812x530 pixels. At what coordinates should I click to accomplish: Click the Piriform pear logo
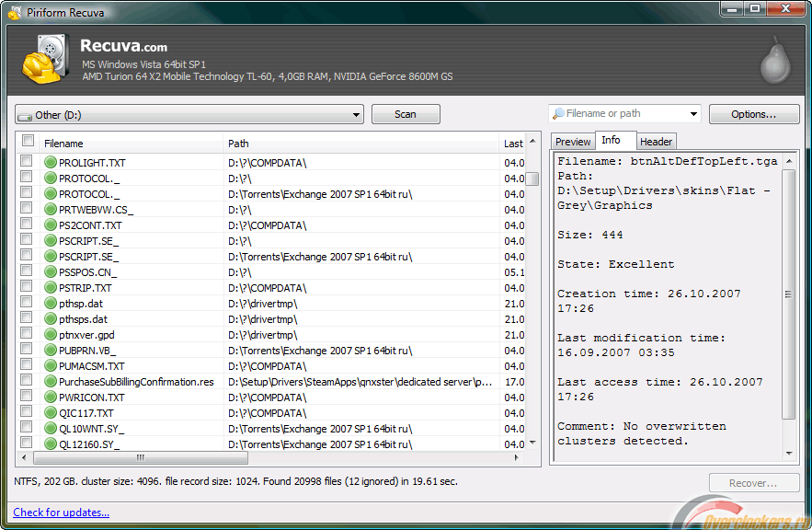pos(775,61)
